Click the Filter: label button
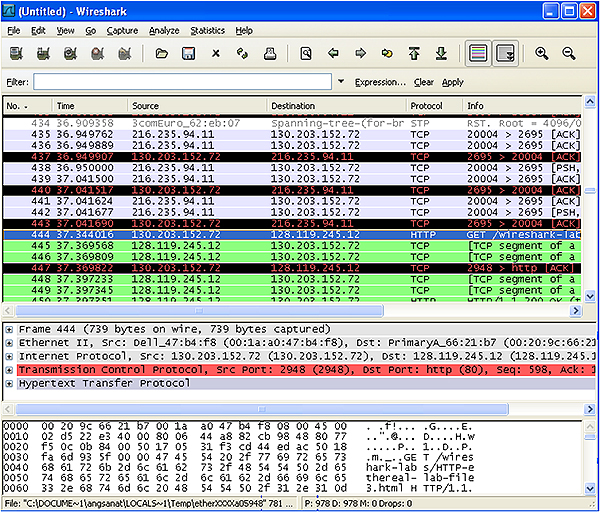Image resolution: width=600 pixels, height=512 pixels. 18,82
